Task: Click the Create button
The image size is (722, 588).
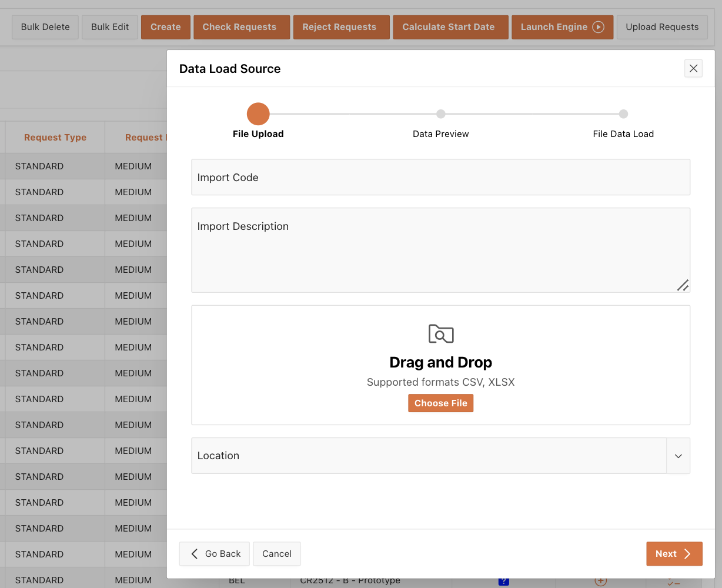Action: click(x=166, y=27)
